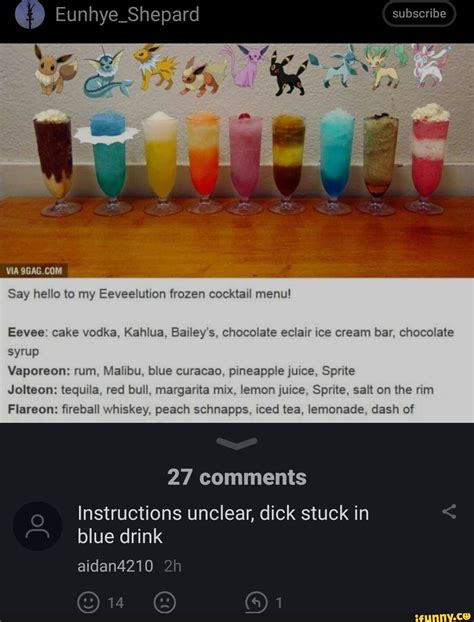Viewport: 474px width, 622px height.
Task: Like the comment with the smiley face icon
Action: [x=88, y=603]
